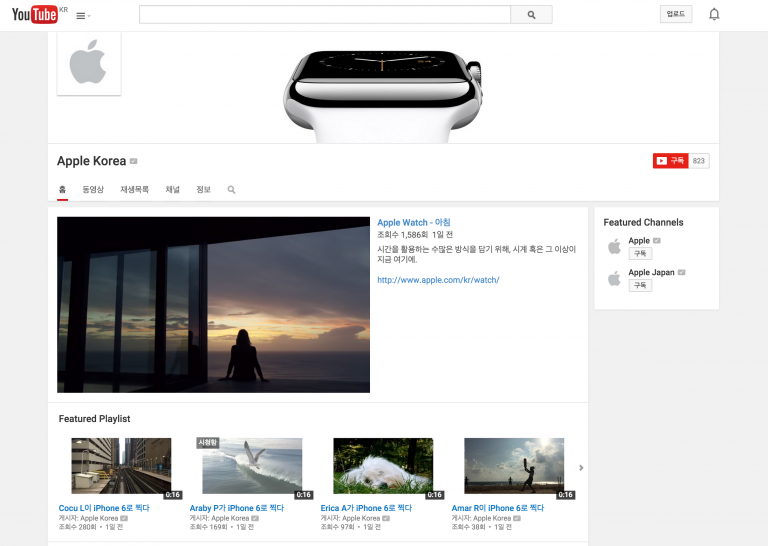The image size is (768, 546).
Task: Go to the 채널 tab
Action: 172,190
